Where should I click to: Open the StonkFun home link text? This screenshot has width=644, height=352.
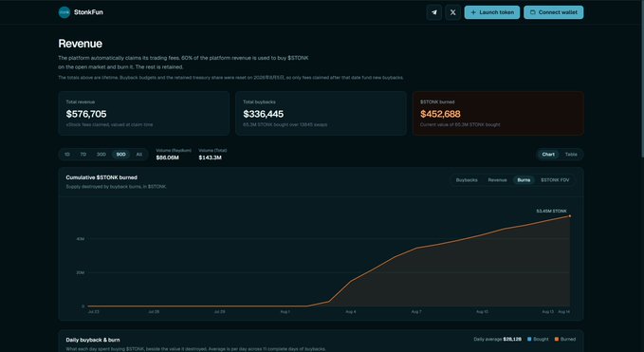[x=88, y=12]
